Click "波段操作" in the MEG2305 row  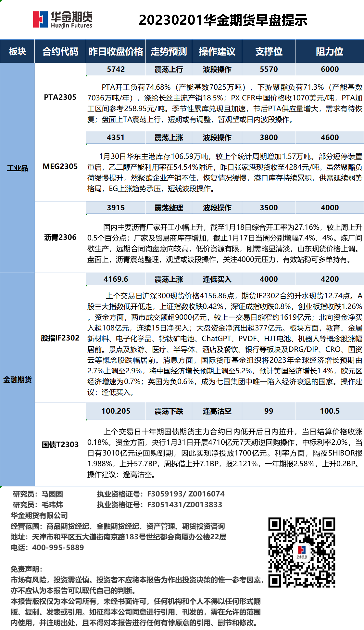pos(217,137)
